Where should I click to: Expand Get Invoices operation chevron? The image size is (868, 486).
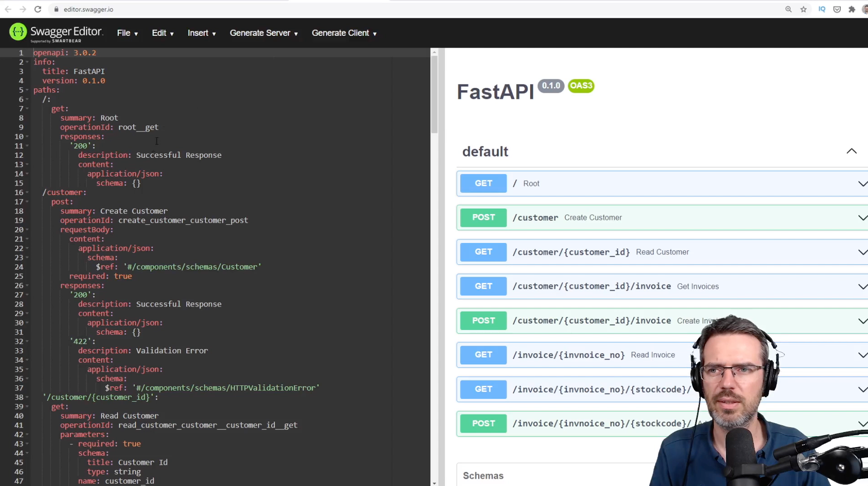(x=862, y=287)
